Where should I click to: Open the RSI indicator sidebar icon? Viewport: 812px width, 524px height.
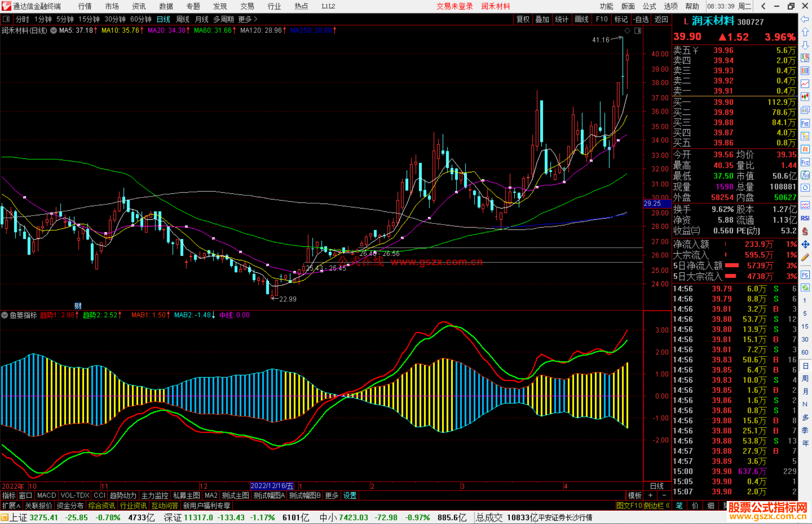805,218
